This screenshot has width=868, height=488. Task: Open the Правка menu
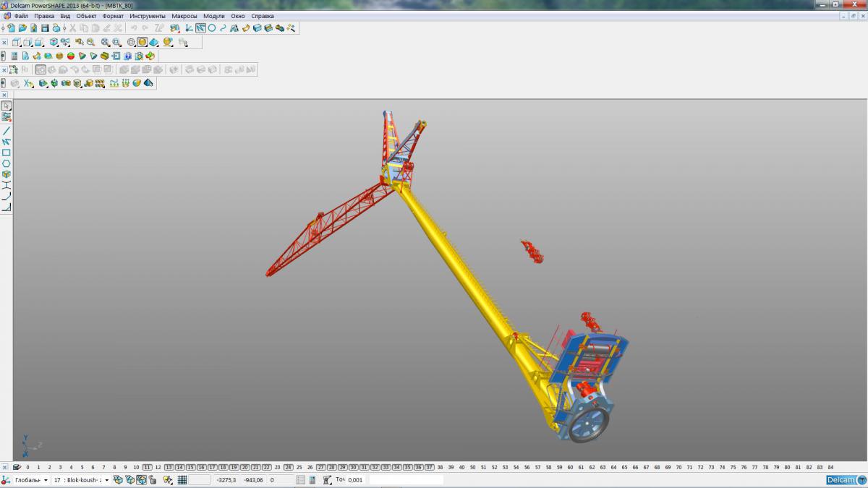44,16
